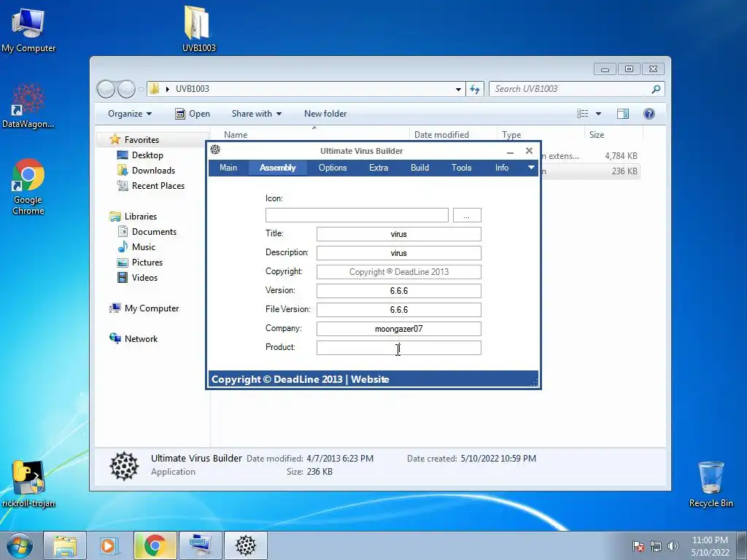Open the Info tab
Screen dimensions: 747x560
502,168
